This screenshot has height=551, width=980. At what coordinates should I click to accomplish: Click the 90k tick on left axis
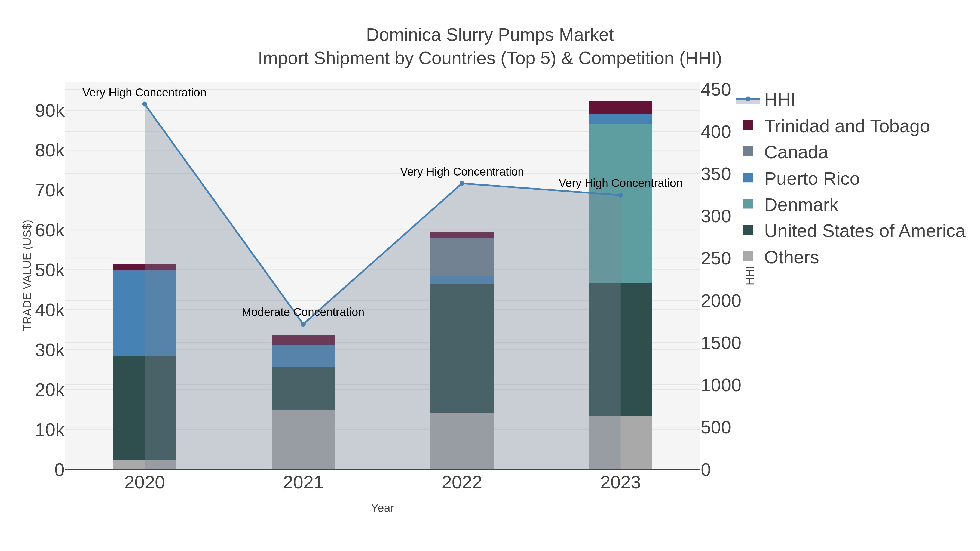50,111
